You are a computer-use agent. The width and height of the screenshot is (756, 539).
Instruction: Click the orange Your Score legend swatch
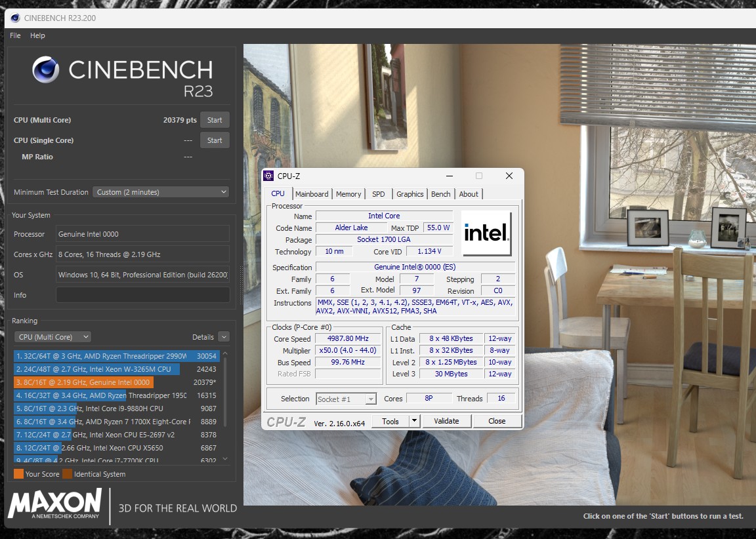click(19, 474)
